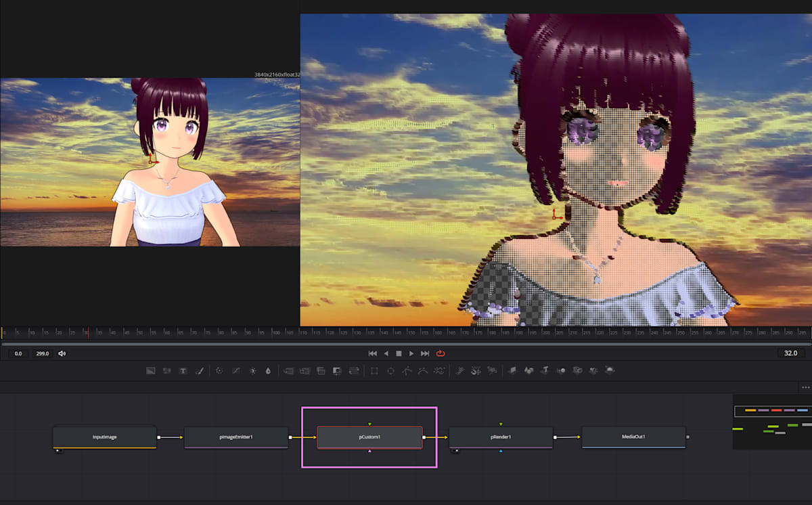Screen dimensions: 812x505
Task: Select the Text+ tool
Action: [x=183, y=370]
